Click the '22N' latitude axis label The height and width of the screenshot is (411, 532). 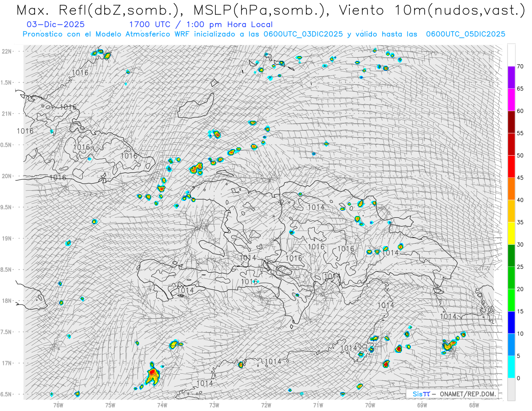[7, 51]
